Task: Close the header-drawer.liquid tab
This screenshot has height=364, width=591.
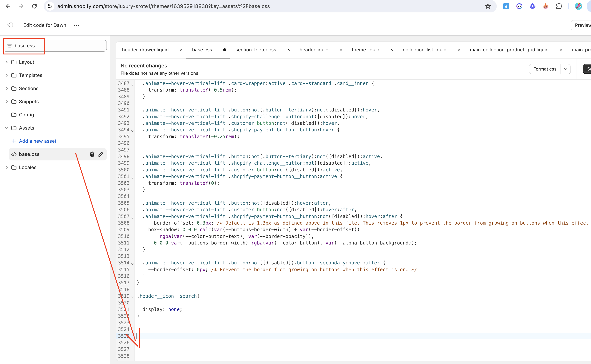Action: coord(181,50)
